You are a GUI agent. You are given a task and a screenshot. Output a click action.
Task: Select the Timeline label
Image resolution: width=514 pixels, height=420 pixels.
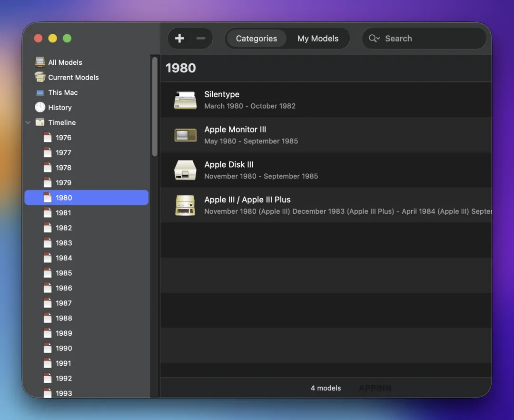tap(62, 123)
